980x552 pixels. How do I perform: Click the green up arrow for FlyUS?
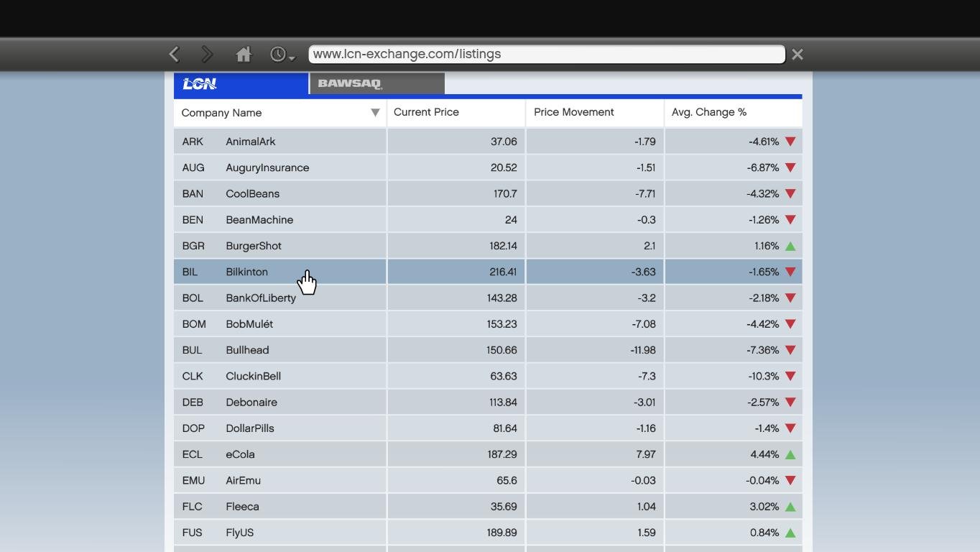tap(790, 533)
